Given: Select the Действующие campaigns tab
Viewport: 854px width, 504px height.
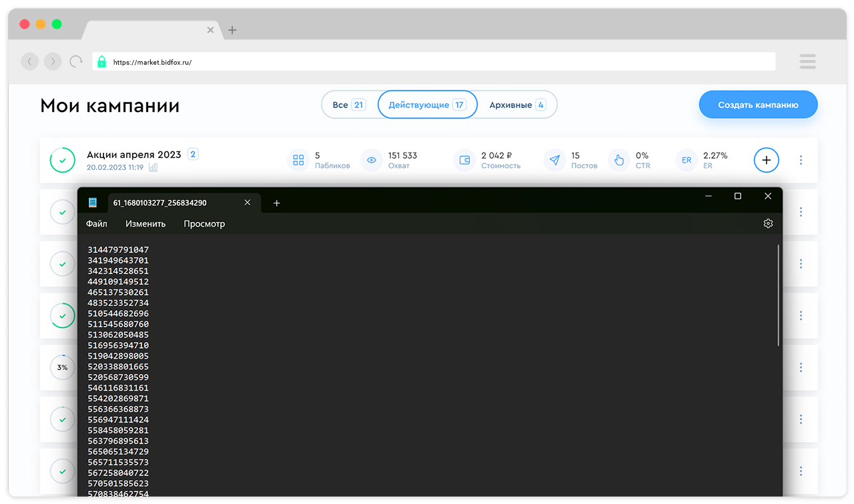Looking at the screenshot, I should pyautogui.click(x=427, y=105).
